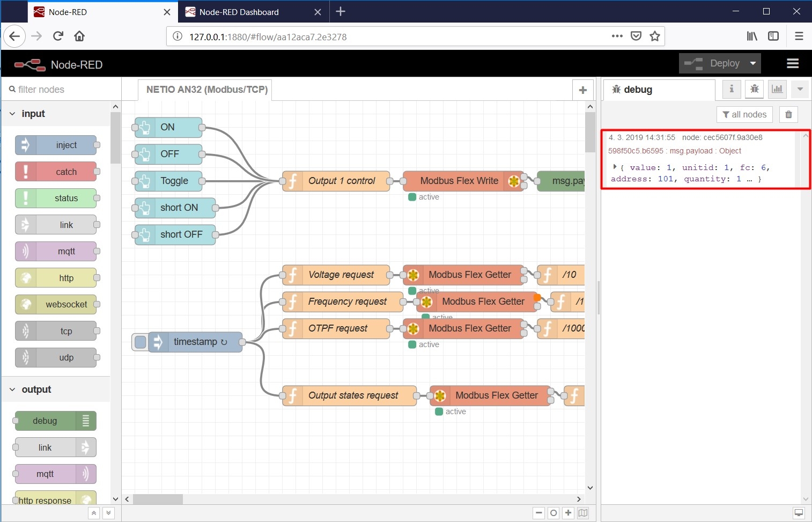The height and width of the screenshot is (522, 812).
Task: Select the websocket input node
Action: tap(56, 304)
